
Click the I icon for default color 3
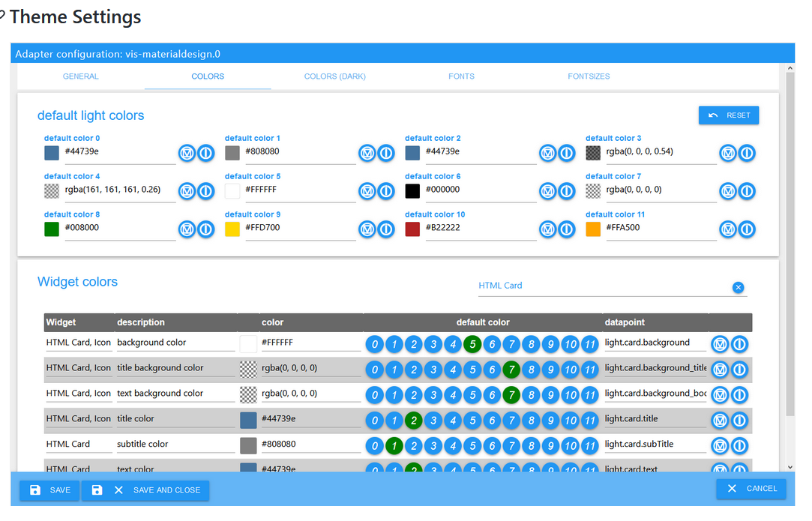(x=747, y=153)
